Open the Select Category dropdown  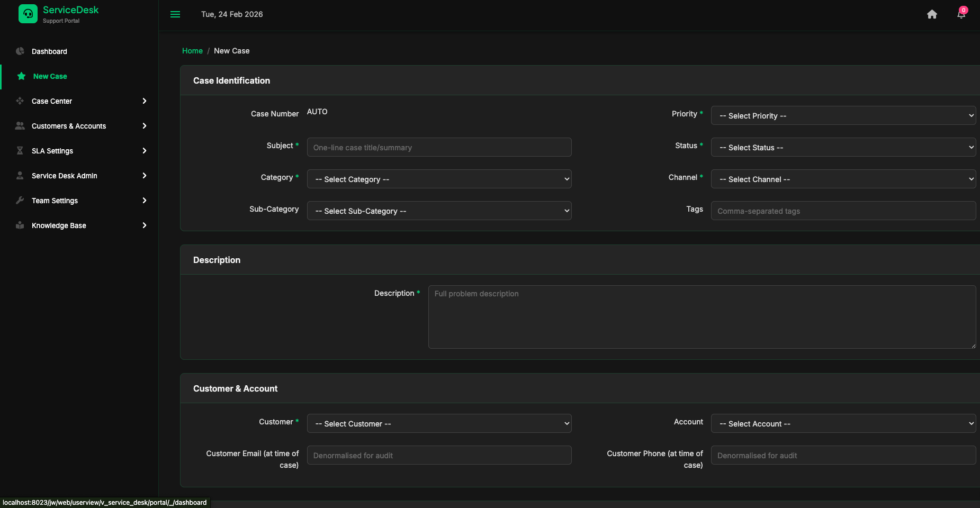click(439, 179)
